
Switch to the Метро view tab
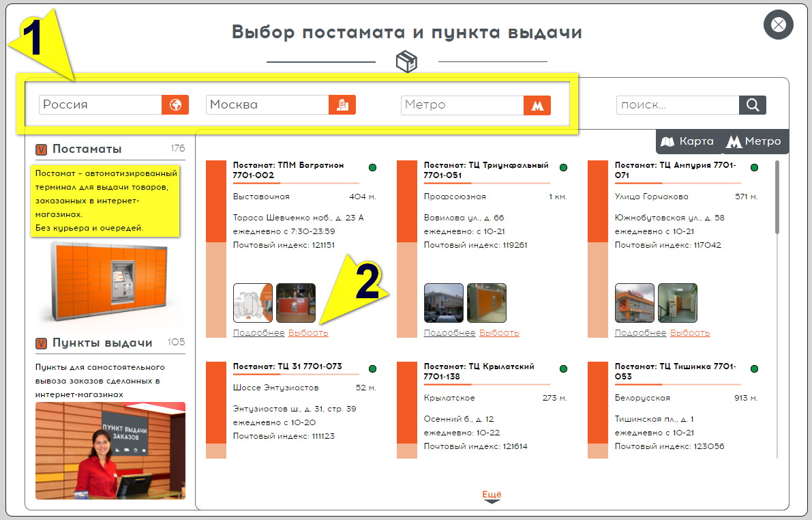[753, 141]
